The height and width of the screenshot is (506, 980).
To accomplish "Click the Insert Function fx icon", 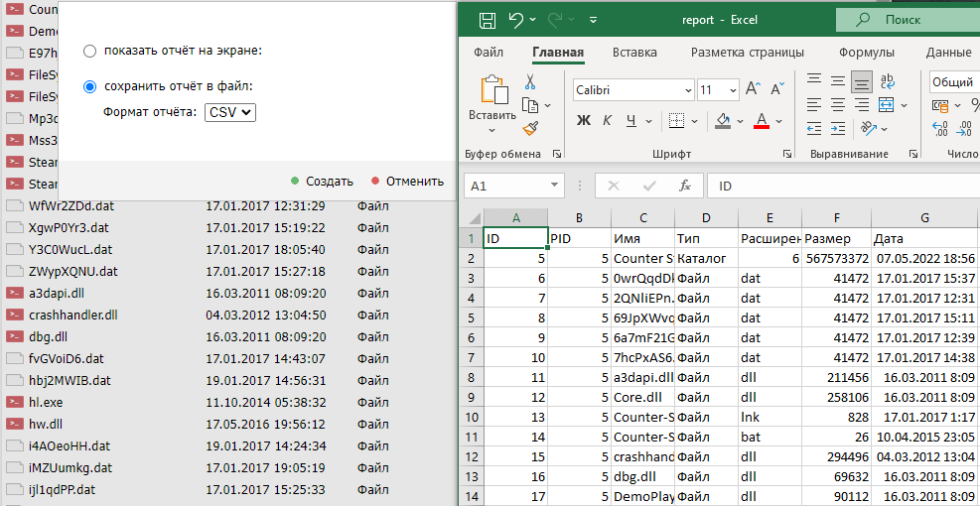I will point(684,186).
